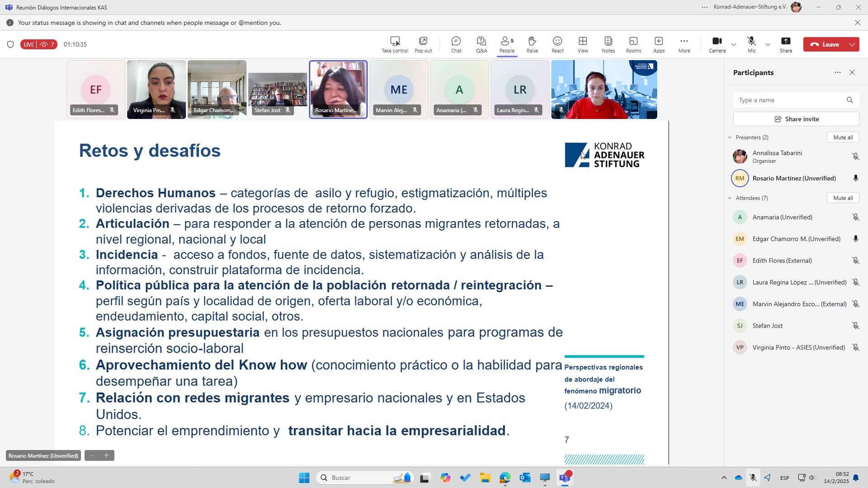
Task: Click the Share invite button
Action: [796, 119]
